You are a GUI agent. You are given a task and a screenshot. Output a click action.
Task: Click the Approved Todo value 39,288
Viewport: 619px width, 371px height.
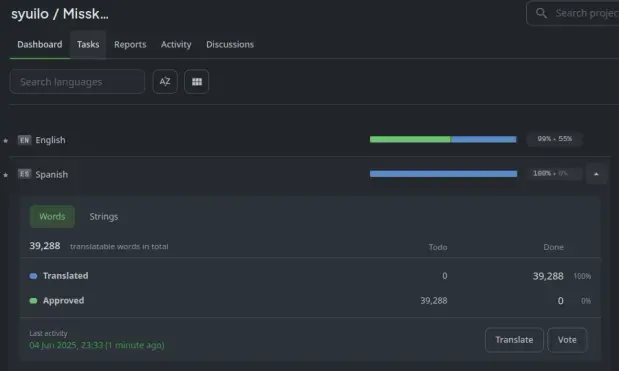click(434, 301)
